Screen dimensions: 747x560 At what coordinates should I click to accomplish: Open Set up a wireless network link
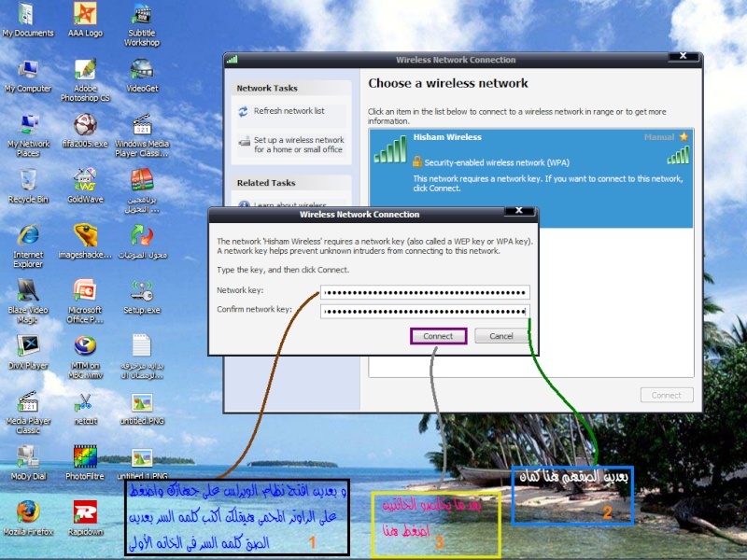click(298, 145)
